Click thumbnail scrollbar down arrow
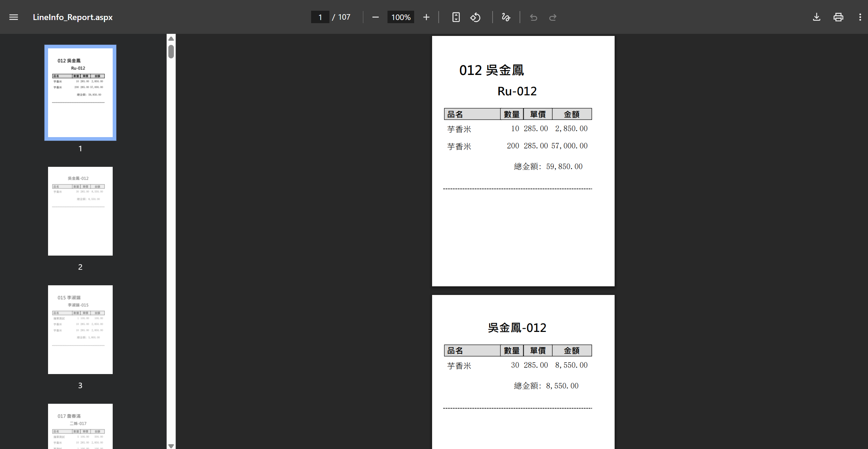This screenshot has height=449, width=868. (x=171, y=446)
